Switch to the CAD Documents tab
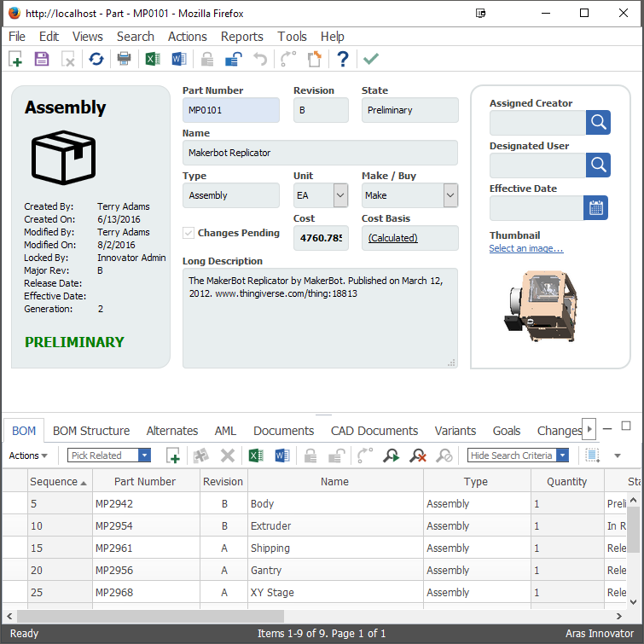The width and height of the screenshot is (644, 644). 374,431
